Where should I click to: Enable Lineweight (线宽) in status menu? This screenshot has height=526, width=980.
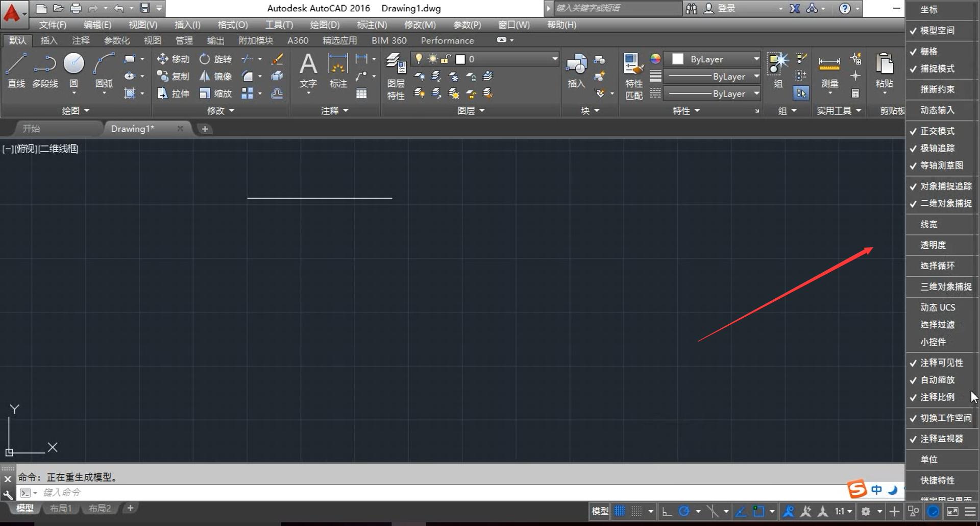coord(929,225)
